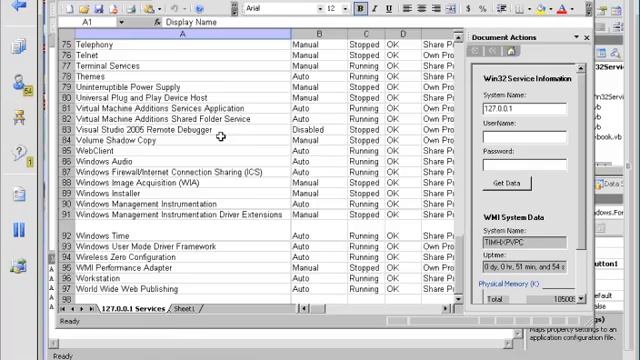The image size is (640, 360).
Task: Toggle Bold formatting
Action: click(x=360, y=9)
